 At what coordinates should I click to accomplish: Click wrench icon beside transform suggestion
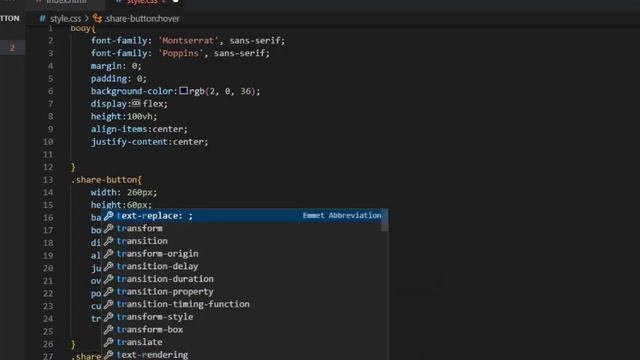108,228
